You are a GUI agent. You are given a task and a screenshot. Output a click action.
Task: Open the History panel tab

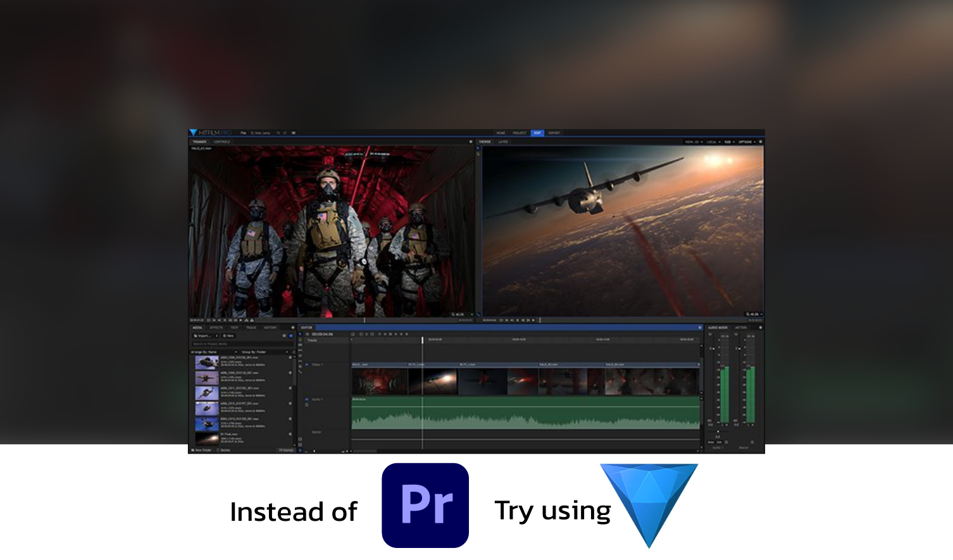click(270, 328)
